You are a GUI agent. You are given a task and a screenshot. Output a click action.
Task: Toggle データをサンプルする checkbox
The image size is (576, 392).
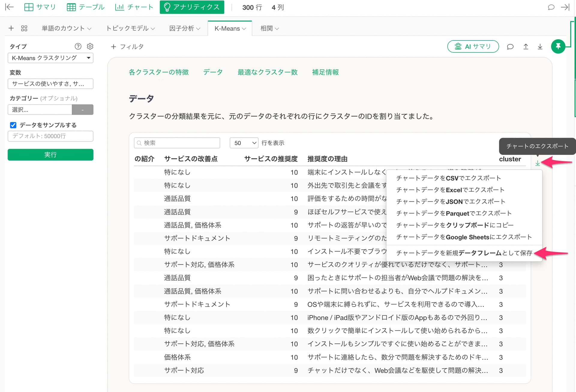pyautogui.click(x=13, y=125)
